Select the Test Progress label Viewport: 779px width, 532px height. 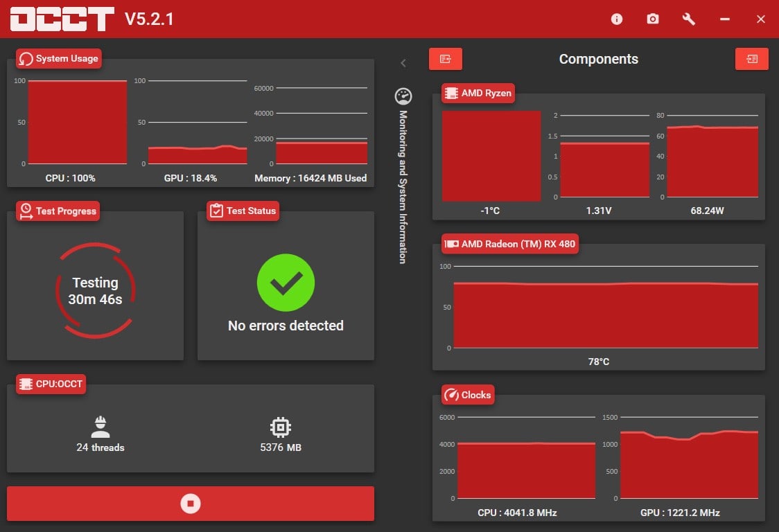pos(59,211)
